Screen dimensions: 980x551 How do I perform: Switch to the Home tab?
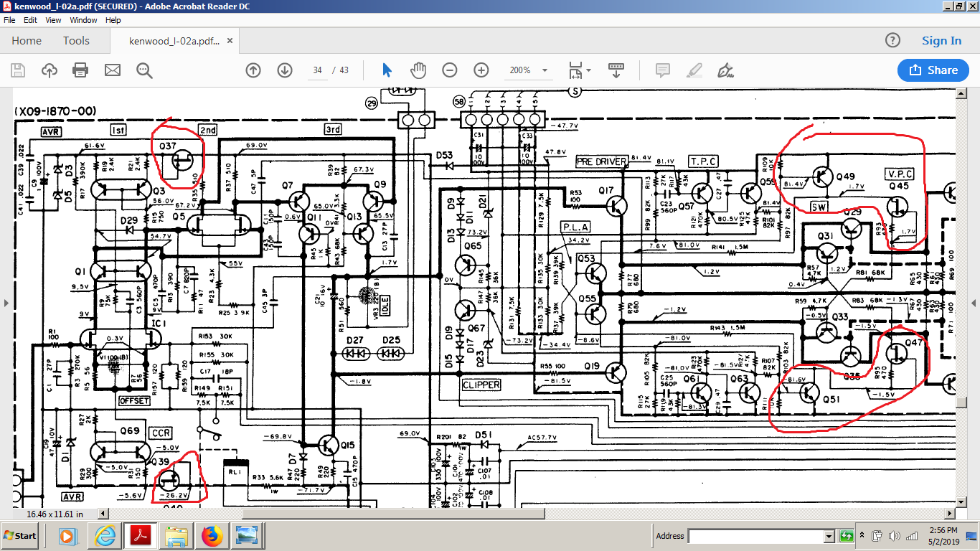[x=27, y=41]
